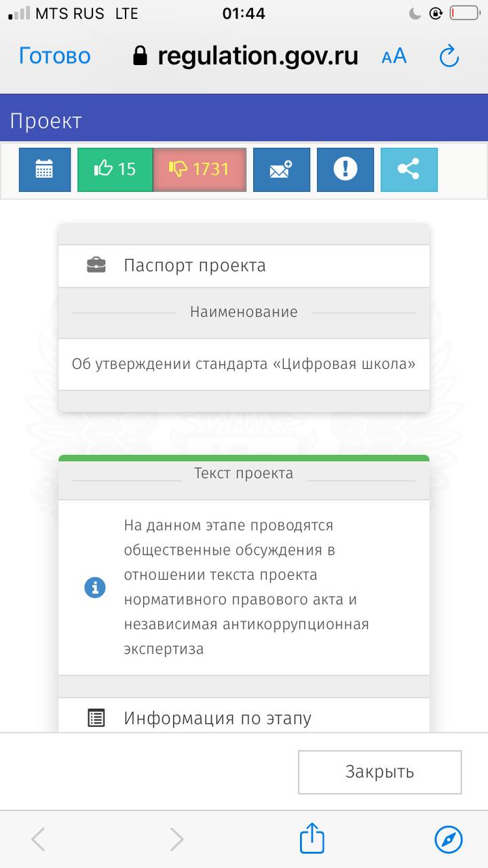Open in Safari compass icon
This screenshot has height=868, width=488.
pyautogui.click(x=449, y=840)
